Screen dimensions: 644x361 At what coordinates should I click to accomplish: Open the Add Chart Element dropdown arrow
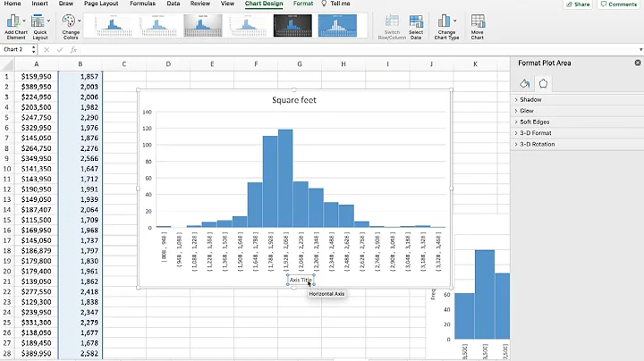pyautogui.click(x=24, y=21)
